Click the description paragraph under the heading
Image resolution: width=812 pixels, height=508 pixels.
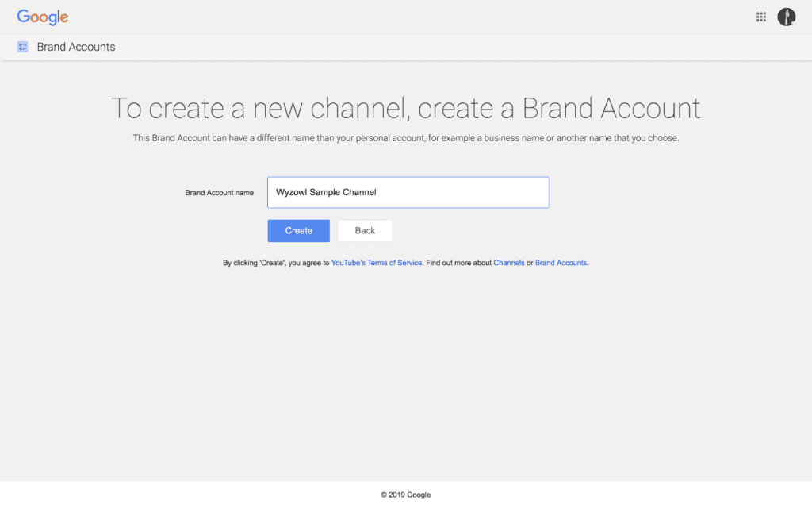[405, 138]
